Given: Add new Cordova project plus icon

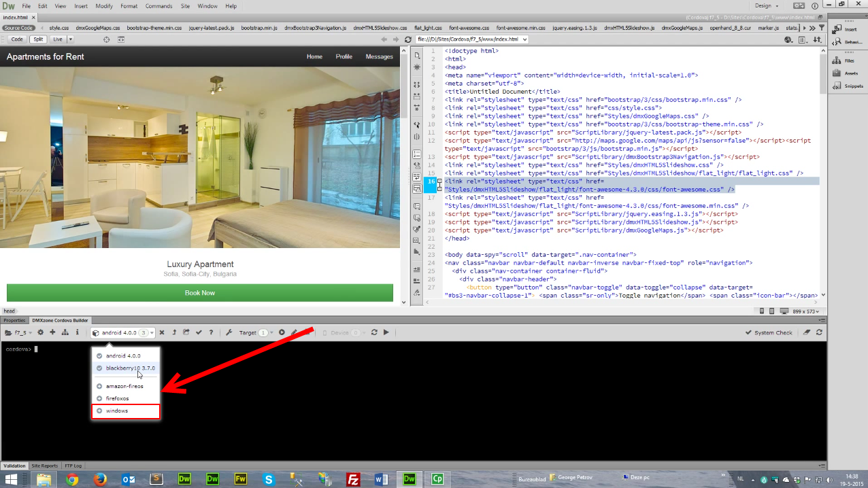Looking at the screenshot, I should click(x=52, y=332).
